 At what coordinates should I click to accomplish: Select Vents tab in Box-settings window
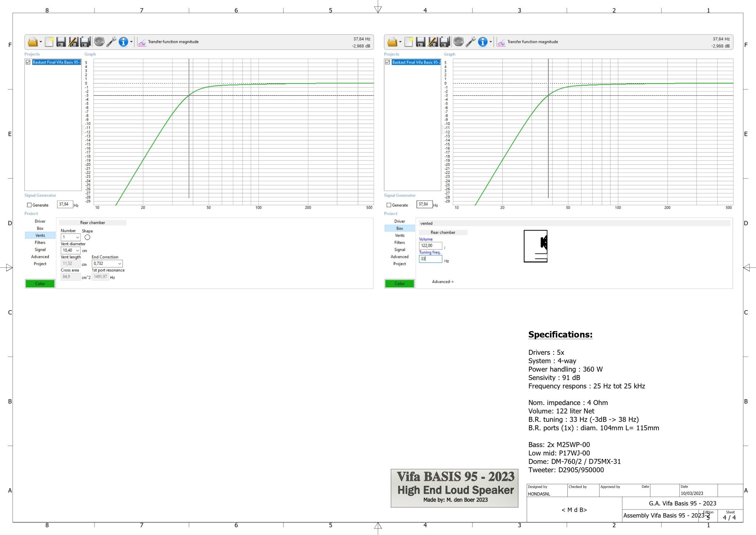[x=400, y=235]
